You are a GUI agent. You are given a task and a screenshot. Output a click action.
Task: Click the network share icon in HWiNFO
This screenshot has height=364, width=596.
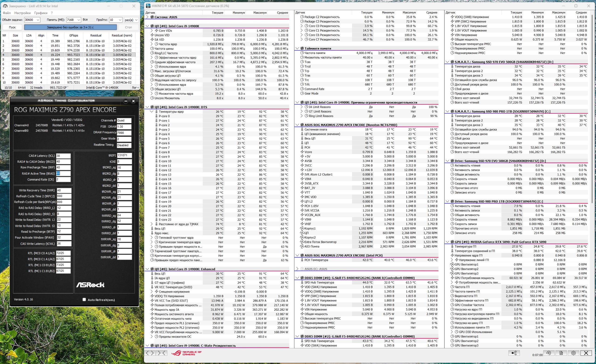pos(514,353)
